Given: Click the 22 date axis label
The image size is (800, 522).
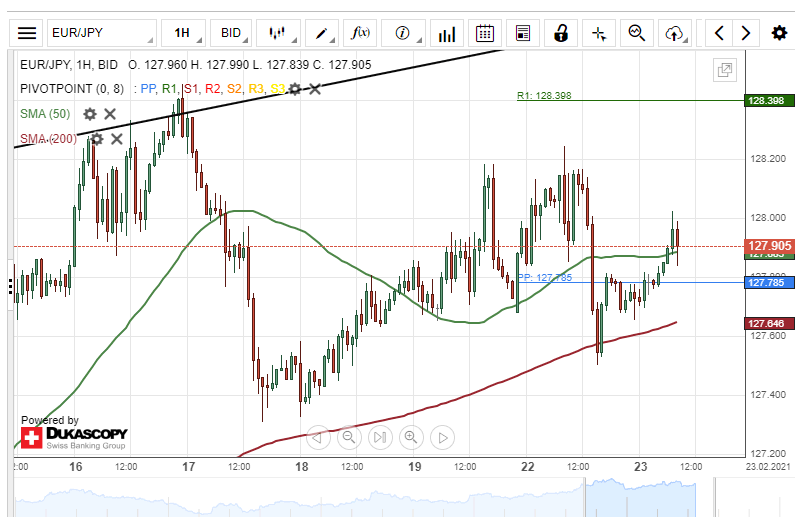Looking at the screenshot, I should pyautogui.click(x=528, y=467).
